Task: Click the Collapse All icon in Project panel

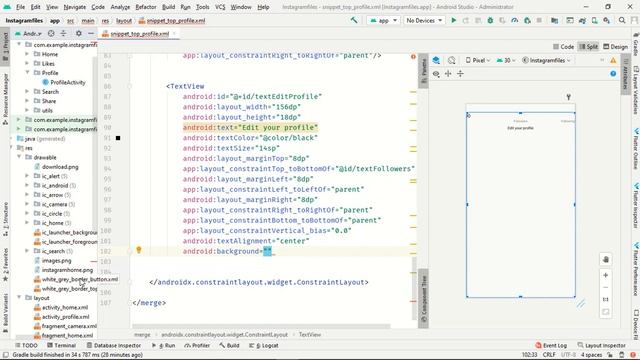Action: pyautogui.click(x=63, y=33)
